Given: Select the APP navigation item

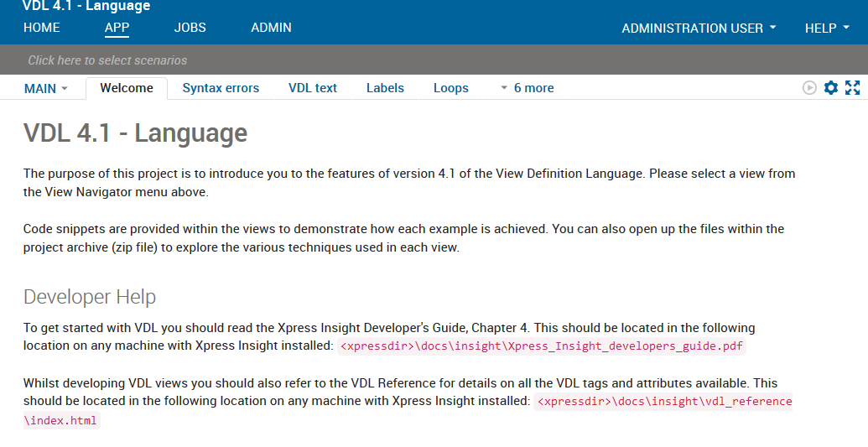Looking at the screenshot, I should 117,28.
